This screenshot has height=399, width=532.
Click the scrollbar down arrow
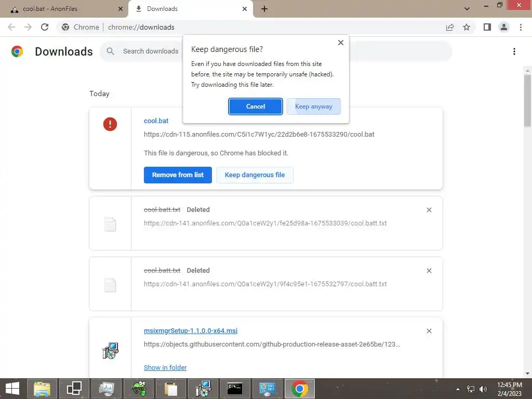tap(527, 374)
